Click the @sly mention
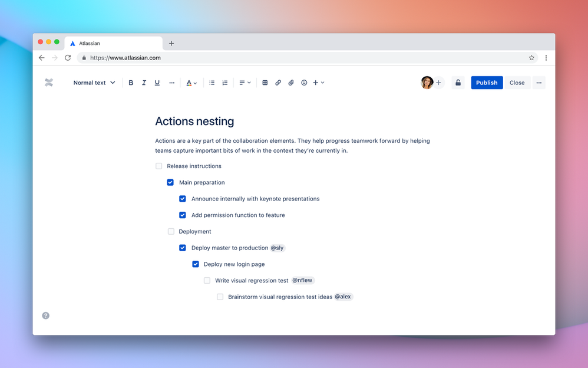This screenshot has width=588, height=368. click(x=277, y=248)
